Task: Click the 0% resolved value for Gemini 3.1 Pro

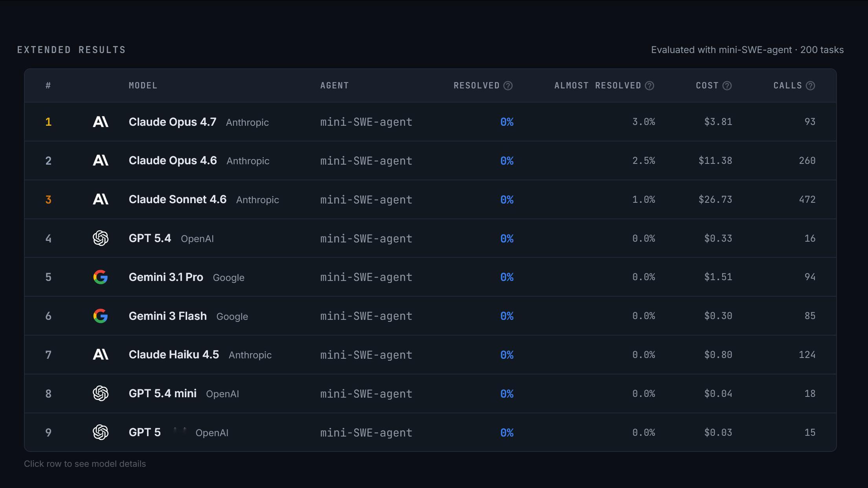Action: tap(507, 277)
